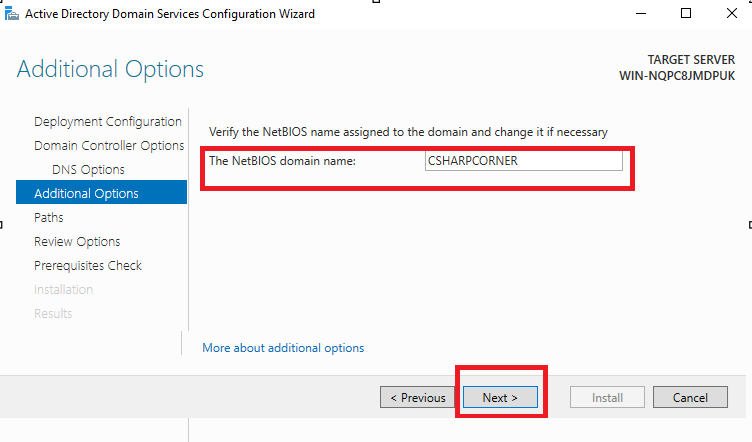Click the Installation step in the sidebar

point(63,290)
